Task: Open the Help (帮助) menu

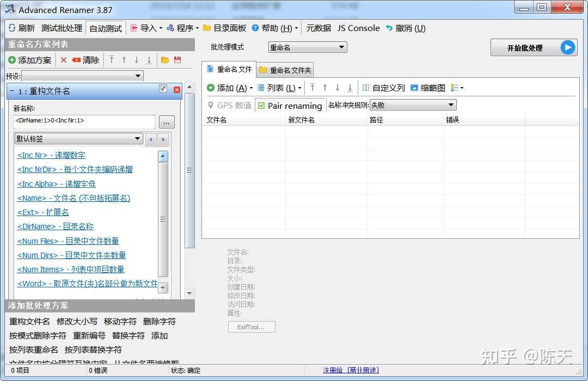Action: click(274, 28)
